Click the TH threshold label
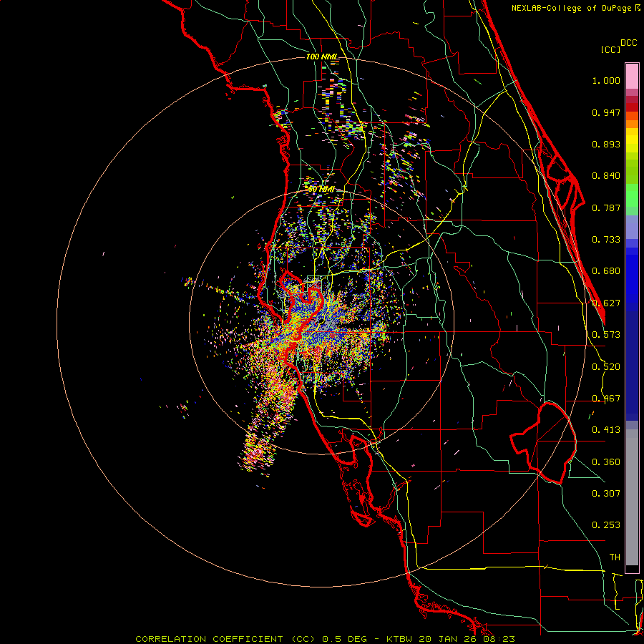Viewport: 644px width, 644px height. point(615,557)
